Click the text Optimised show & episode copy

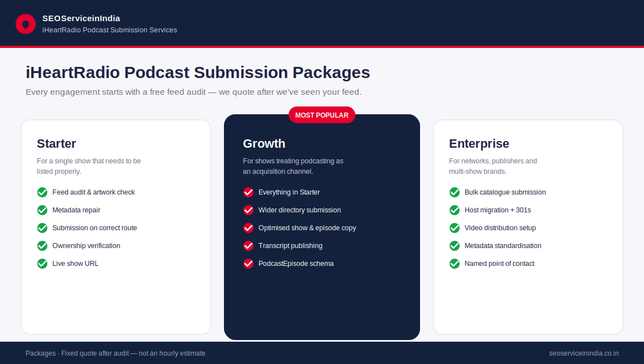click(307, 228)
